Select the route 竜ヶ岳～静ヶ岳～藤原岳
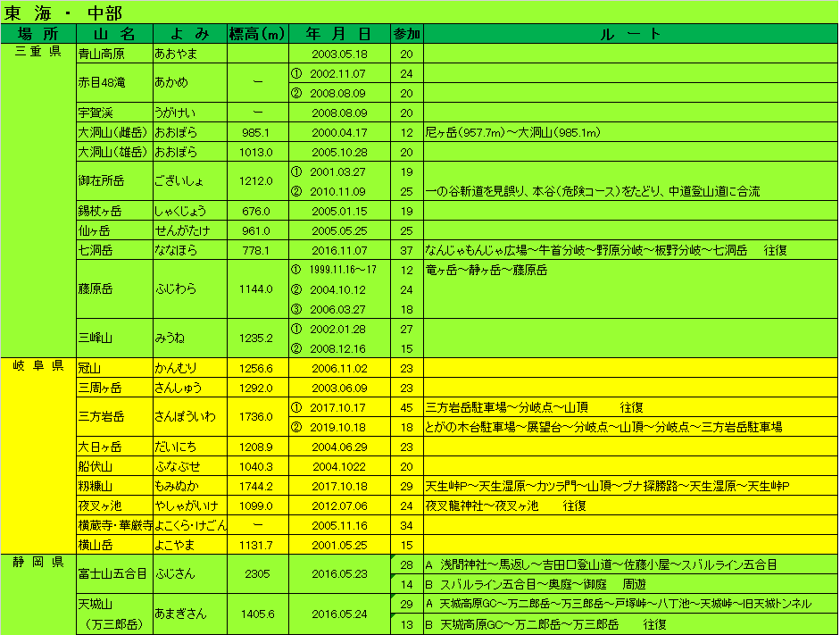This screenshot has width=840, height=635. [486, 270]
